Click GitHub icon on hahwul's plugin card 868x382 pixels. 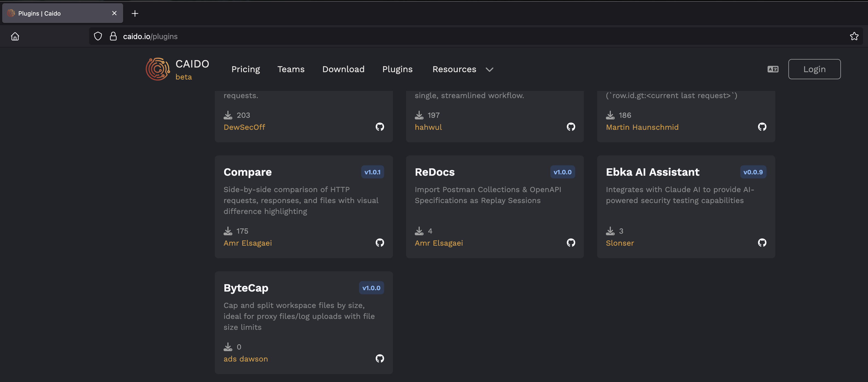[571, 127]
